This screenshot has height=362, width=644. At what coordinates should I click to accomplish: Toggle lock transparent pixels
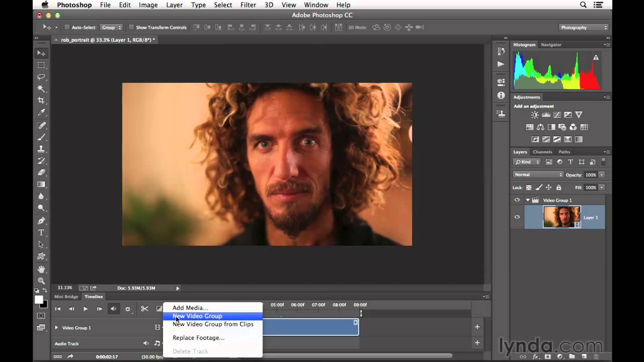point(528,188)
